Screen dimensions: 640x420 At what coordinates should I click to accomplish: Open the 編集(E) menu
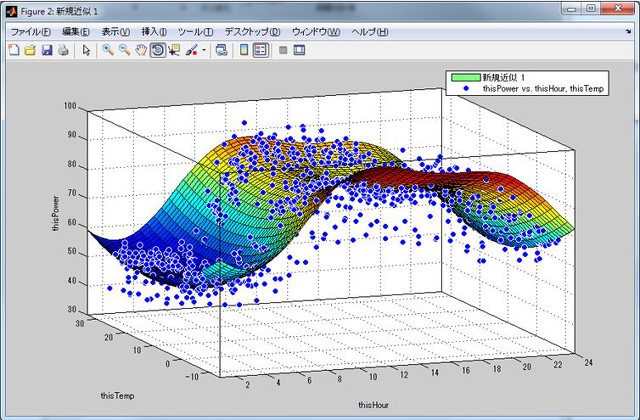tap(76, 32)
